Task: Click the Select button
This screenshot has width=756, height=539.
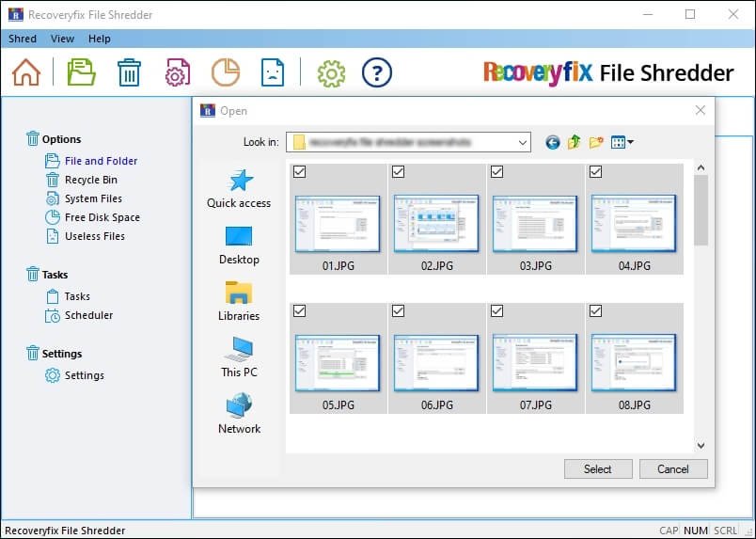Action: [598, 469]
